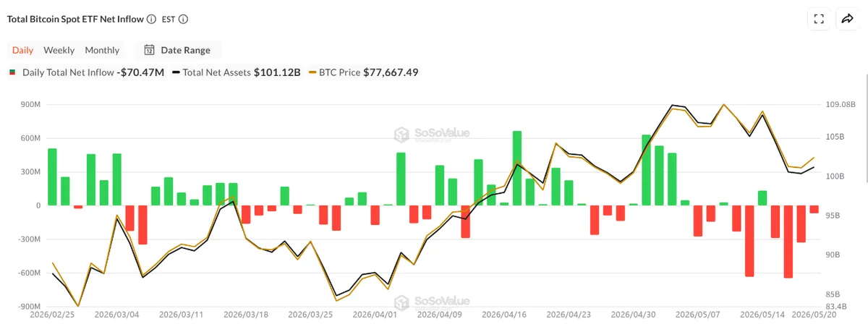Click the calendar icon in Date Range
This screenshot has height=332, width=868.
coord(149,50)
